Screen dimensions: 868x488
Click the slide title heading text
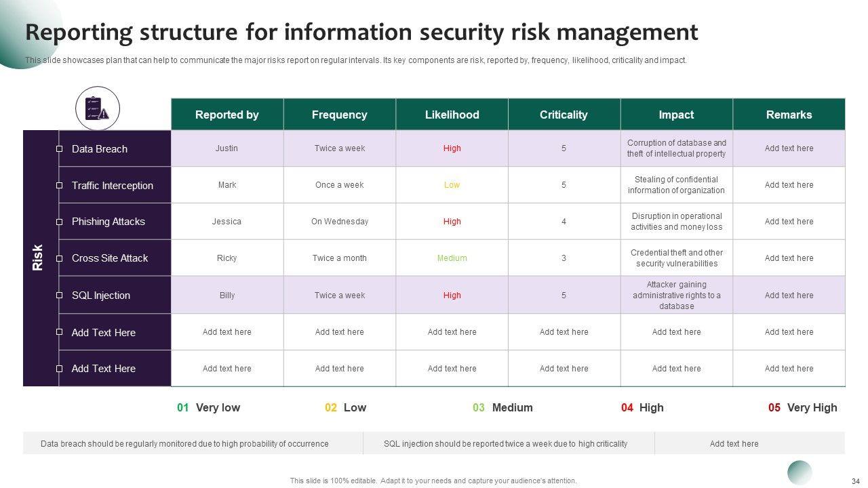pos(361,32)
